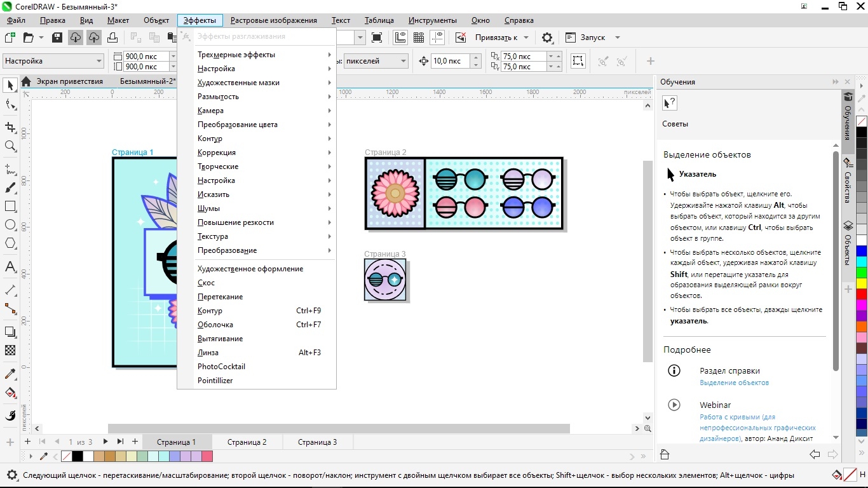Choose Линза from the Effects menu

point(208,353)
